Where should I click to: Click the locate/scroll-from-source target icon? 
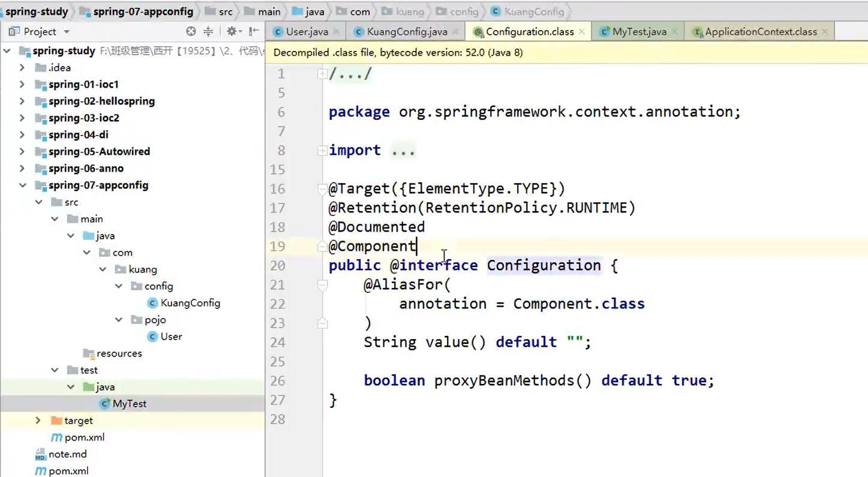(191, 31)
